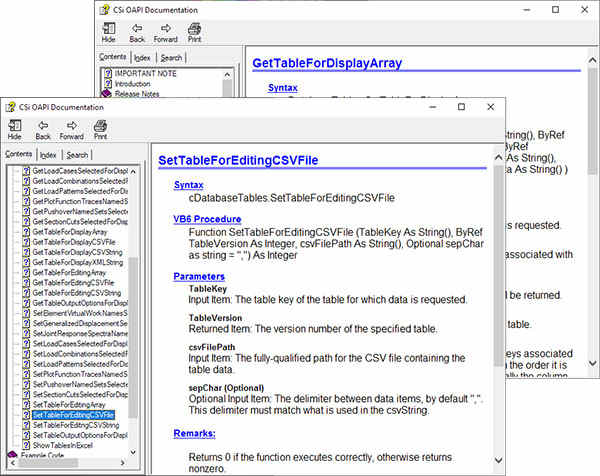Viewport: 600px width, 476px height.
Task: Click content pane scroll up arrow, front window
Action: pos(498,157)
